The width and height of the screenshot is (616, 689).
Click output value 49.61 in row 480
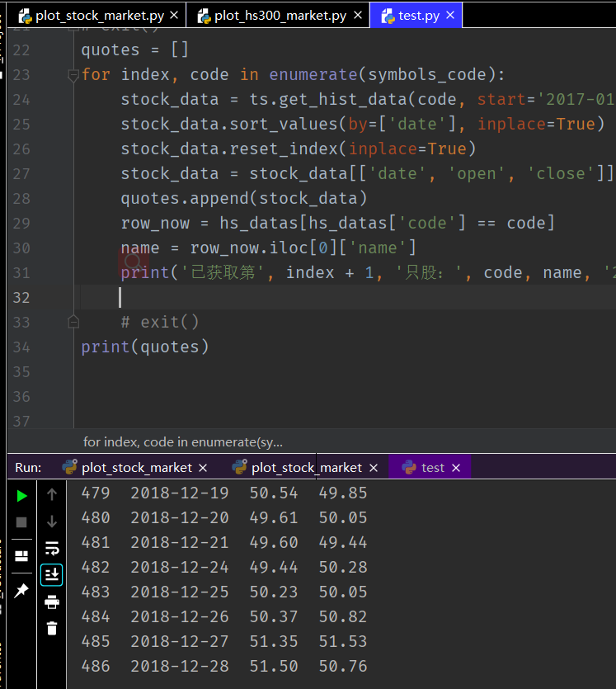274,517
